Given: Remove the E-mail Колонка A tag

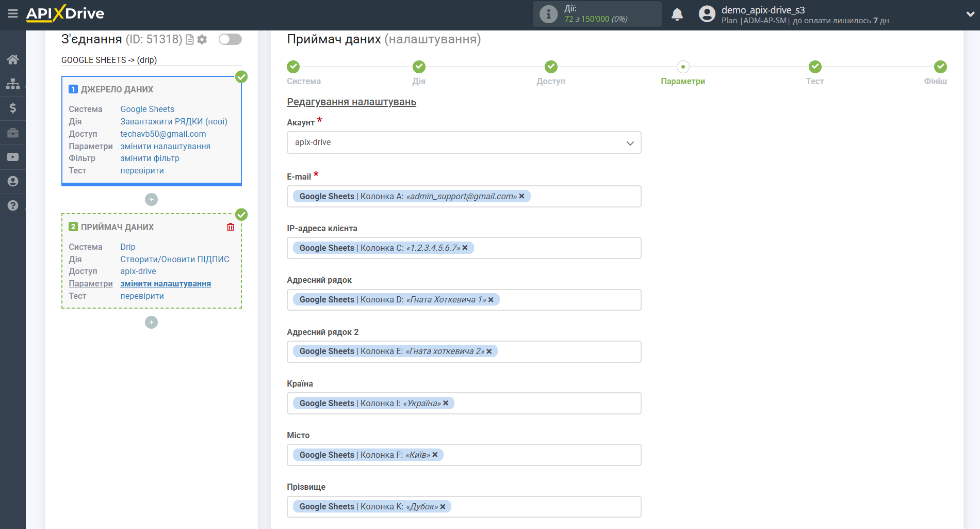Looking at the screenshot, I should [x=521, y=196].
